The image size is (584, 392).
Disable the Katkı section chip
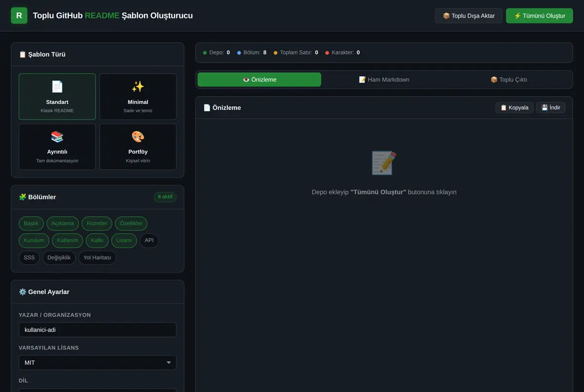coord(97,240)
